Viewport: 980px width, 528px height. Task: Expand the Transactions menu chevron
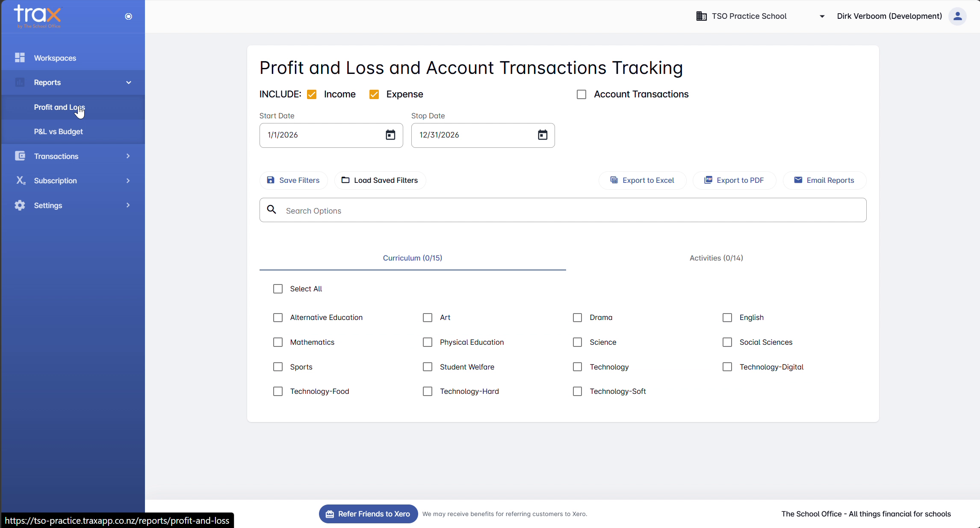128,156
